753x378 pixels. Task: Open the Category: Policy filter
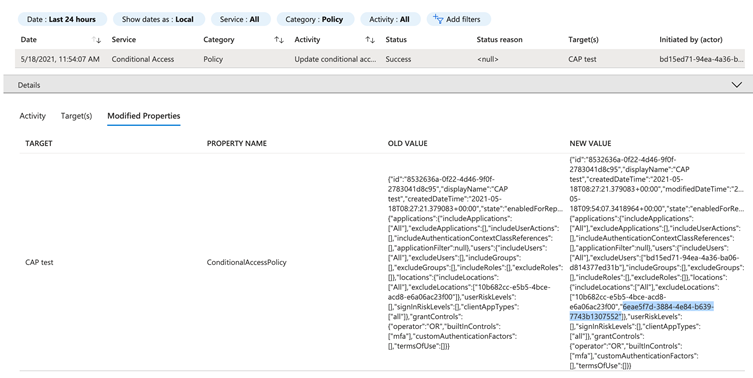[315, 19]
